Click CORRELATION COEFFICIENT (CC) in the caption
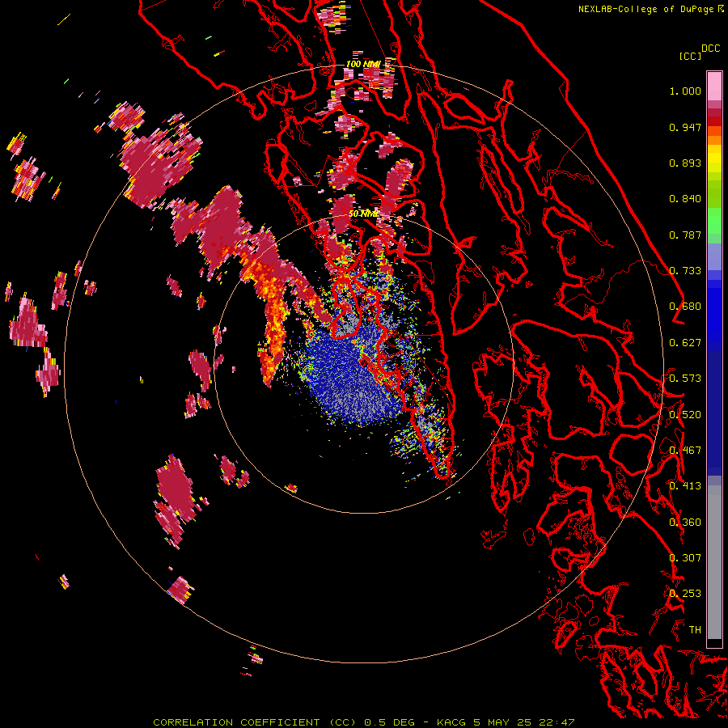The image size is (728, 728). (x=254, y=722)
